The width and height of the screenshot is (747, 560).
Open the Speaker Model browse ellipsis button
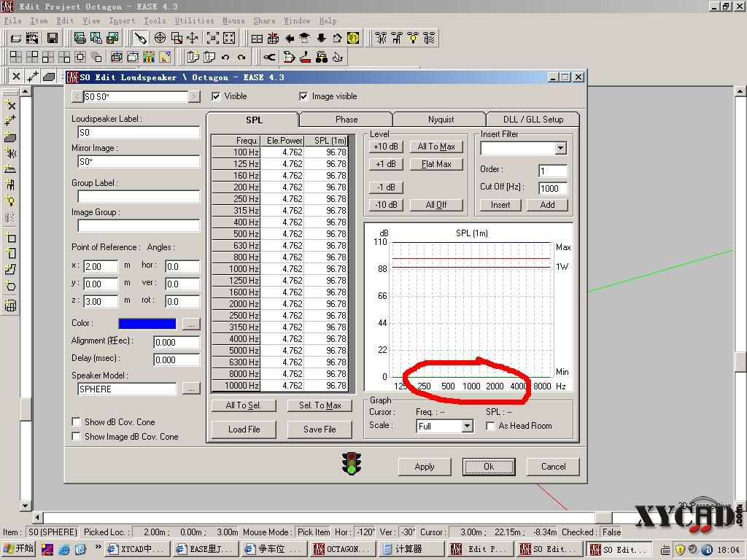pyautogui.click(x=191, y=389)
